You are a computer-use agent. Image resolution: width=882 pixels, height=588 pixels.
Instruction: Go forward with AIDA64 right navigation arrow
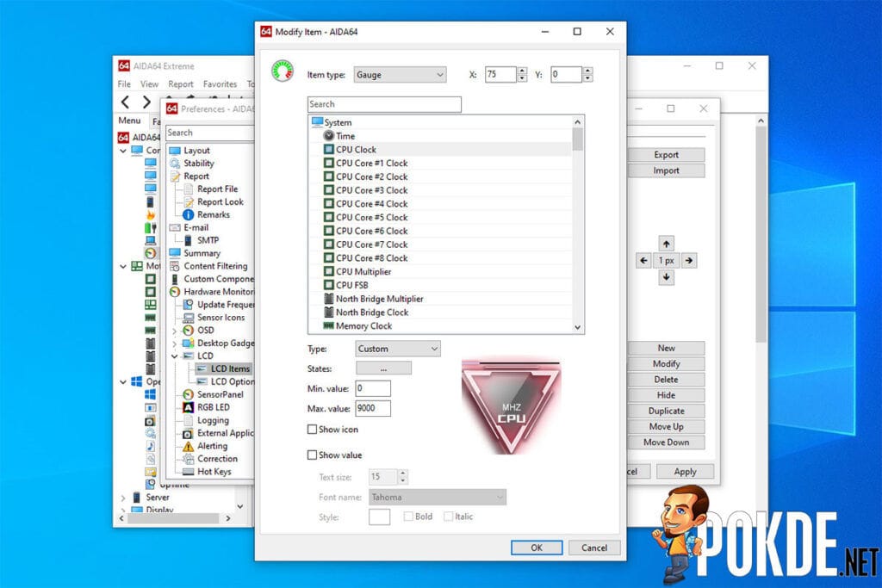coord(146,102)
